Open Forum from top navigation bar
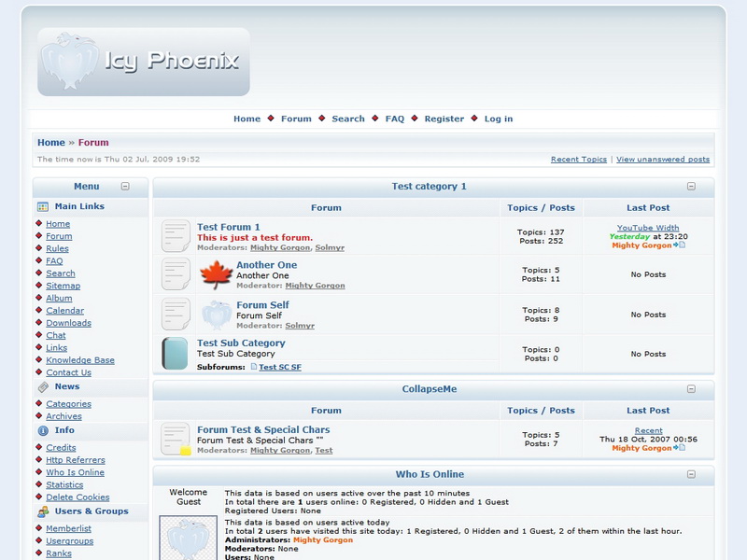This screenshot has height=560, width=747. click(296, 119)
